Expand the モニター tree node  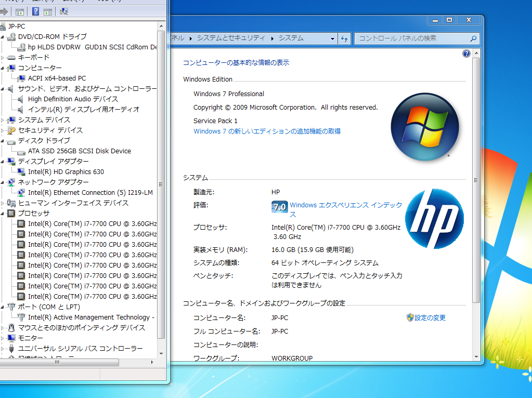click(x=4, y=338)
